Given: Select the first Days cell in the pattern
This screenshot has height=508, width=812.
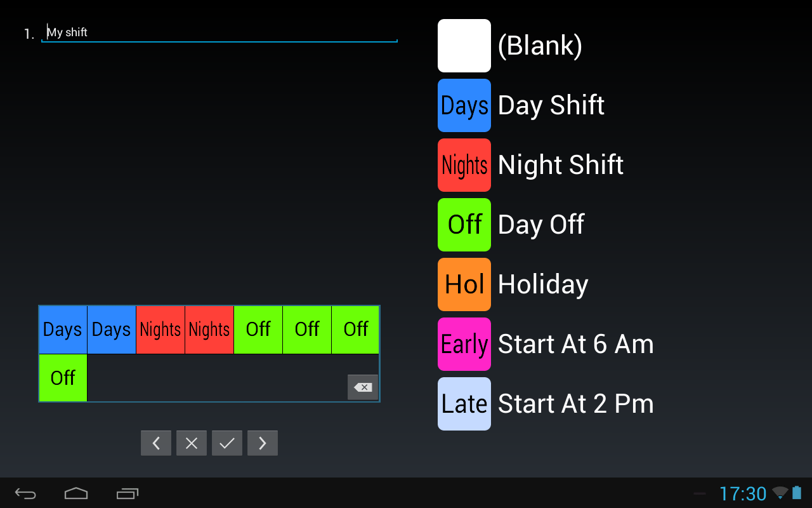Looking at the screenshot, I should point(62,330).
